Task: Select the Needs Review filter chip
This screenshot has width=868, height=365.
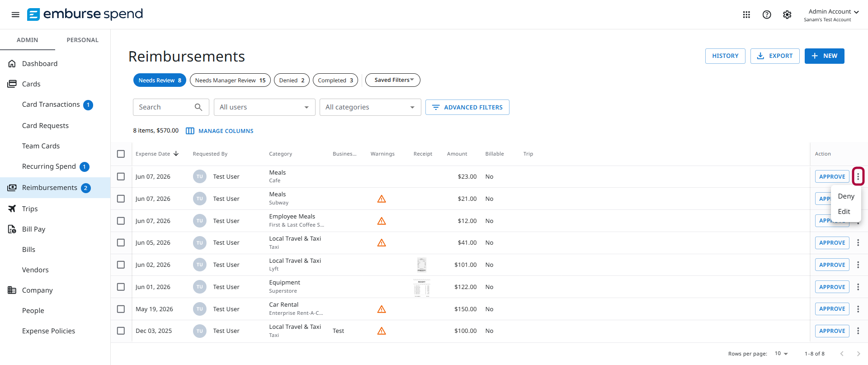Action: (160, 81)
